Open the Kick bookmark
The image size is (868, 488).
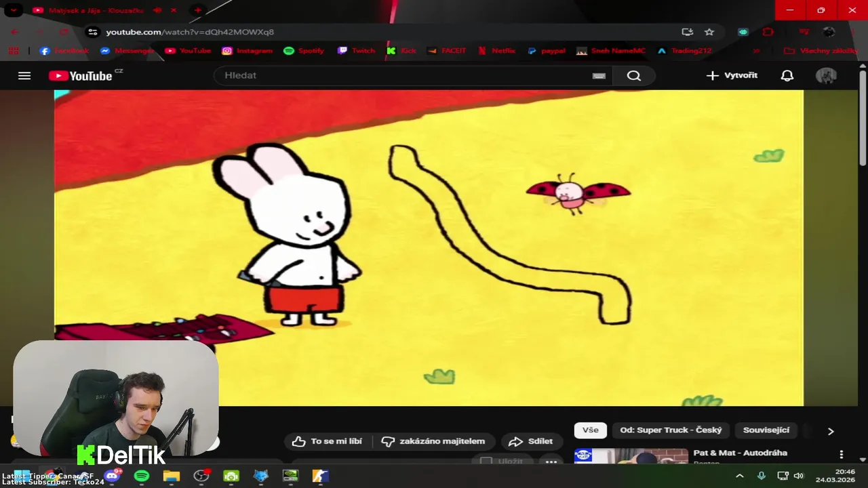pyautogui.click(x=401, y=51)
